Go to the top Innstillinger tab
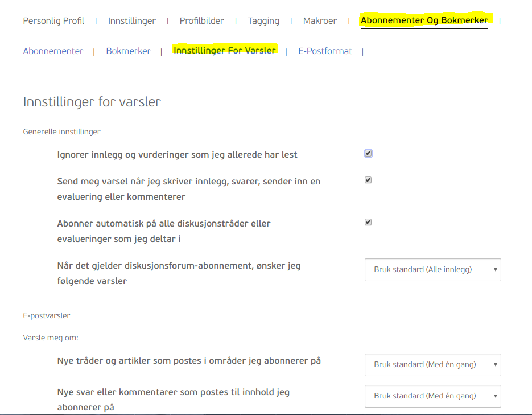This screenshot has height=415, width=532. (x=132, y=21)
